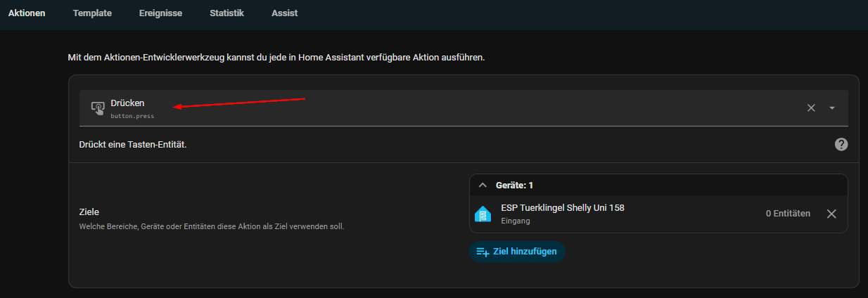Click the list-plus icon in Ziel hinzufügen
Screen dimensions: 868x298
483,251
